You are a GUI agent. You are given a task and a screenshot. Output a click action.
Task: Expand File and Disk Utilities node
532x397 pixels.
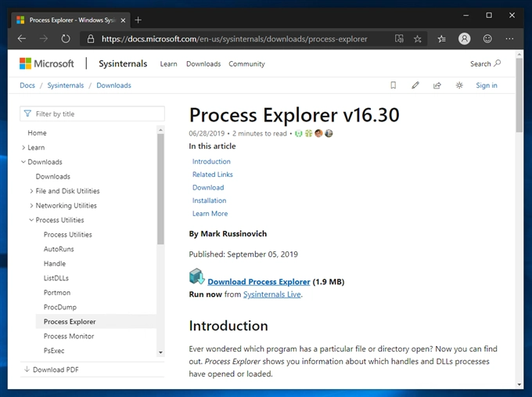click(31, 191)
